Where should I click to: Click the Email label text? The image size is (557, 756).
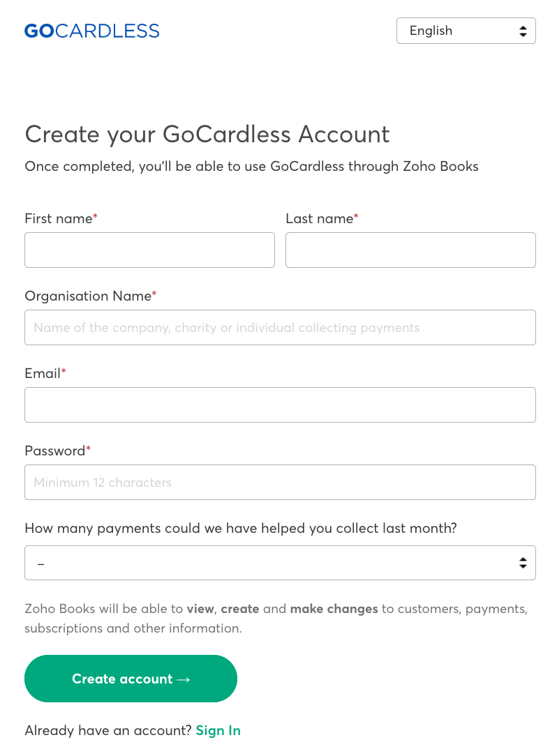click(43, 373)
